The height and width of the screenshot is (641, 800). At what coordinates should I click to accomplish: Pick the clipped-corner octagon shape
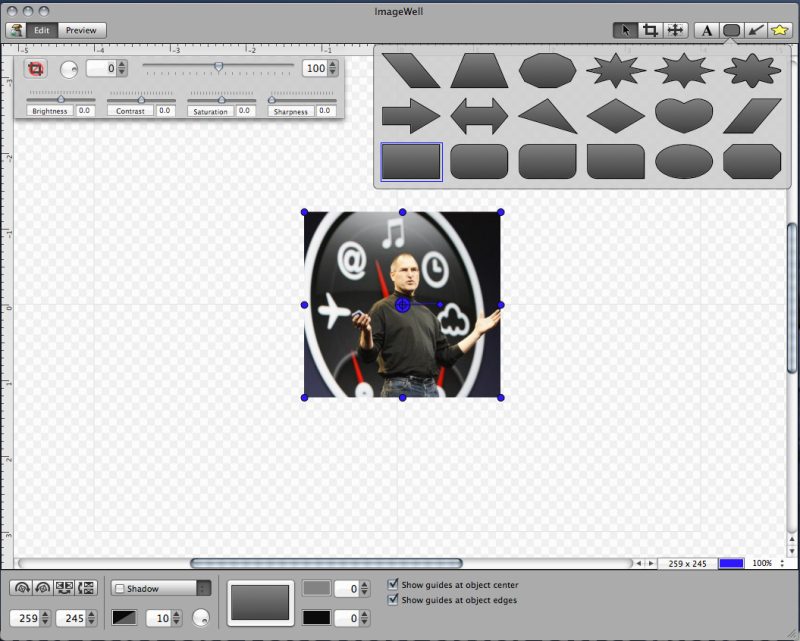pyautogui.click(x=753, y=162)
